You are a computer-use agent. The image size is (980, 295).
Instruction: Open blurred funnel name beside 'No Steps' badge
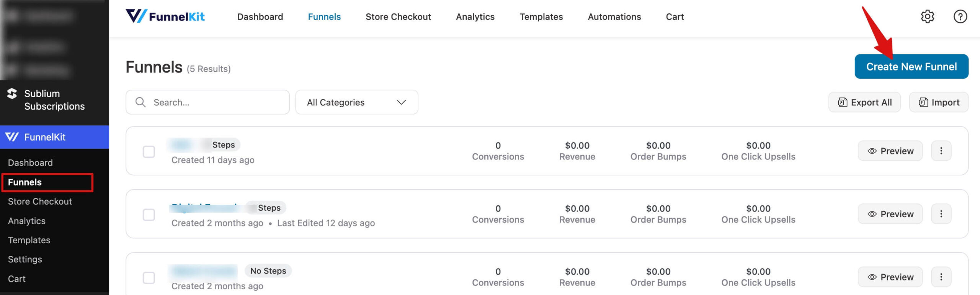point(204,271)
